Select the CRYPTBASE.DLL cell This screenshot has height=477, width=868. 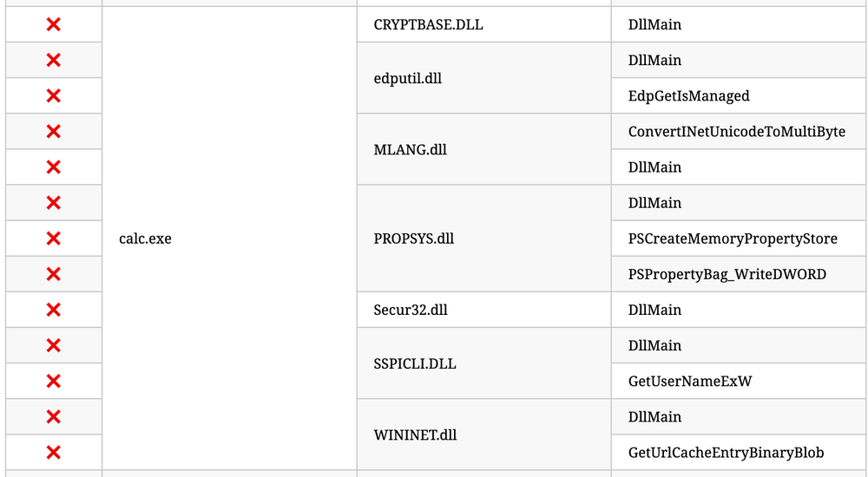pyautogui.click(x=428, y=24)
